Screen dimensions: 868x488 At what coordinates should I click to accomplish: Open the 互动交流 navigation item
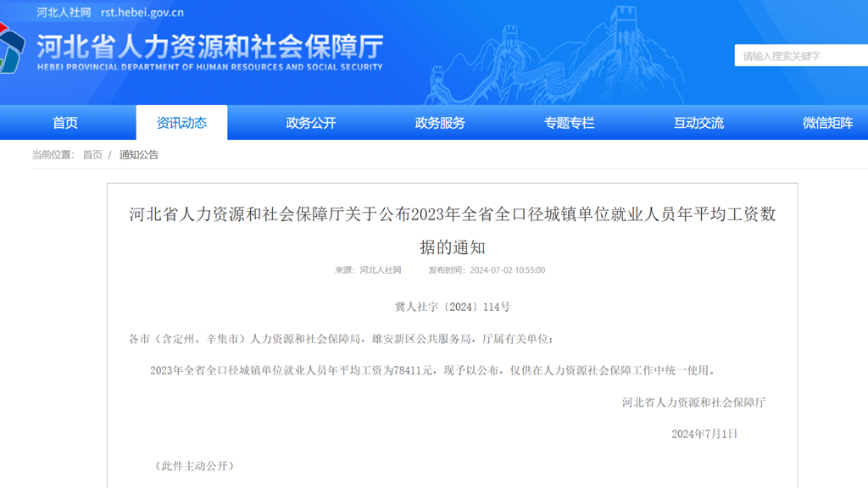pyautogui.click(x=698, y=123)
